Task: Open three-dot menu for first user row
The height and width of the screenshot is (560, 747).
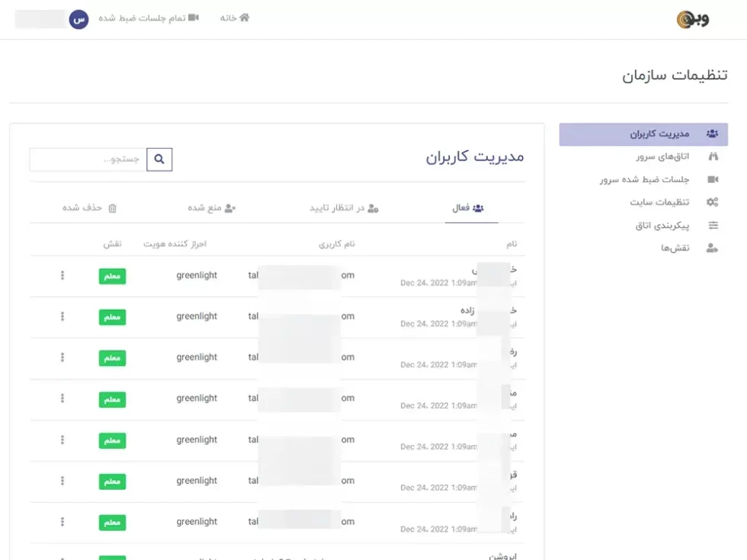Action: (x=63, y=276)
